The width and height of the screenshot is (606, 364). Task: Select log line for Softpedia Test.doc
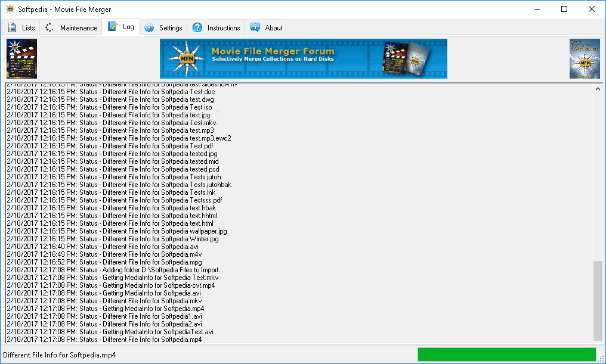pyautogui.click(x=110, y=92)
